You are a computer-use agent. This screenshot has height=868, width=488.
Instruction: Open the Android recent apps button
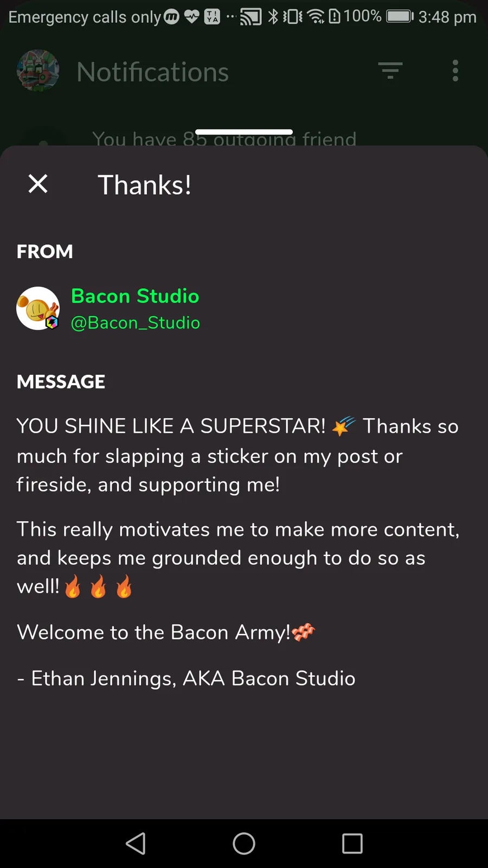tap(352, 844)
